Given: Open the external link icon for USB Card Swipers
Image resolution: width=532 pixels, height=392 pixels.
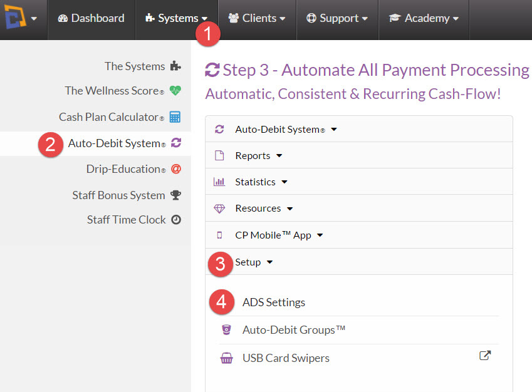Looking at the screenshot, I should click(485, 354).
